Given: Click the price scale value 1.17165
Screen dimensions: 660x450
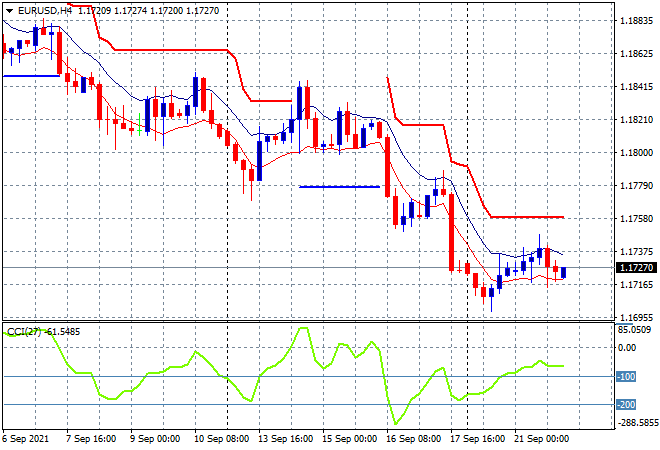Looking at the screenshot, I should click(x=637, y=285).
